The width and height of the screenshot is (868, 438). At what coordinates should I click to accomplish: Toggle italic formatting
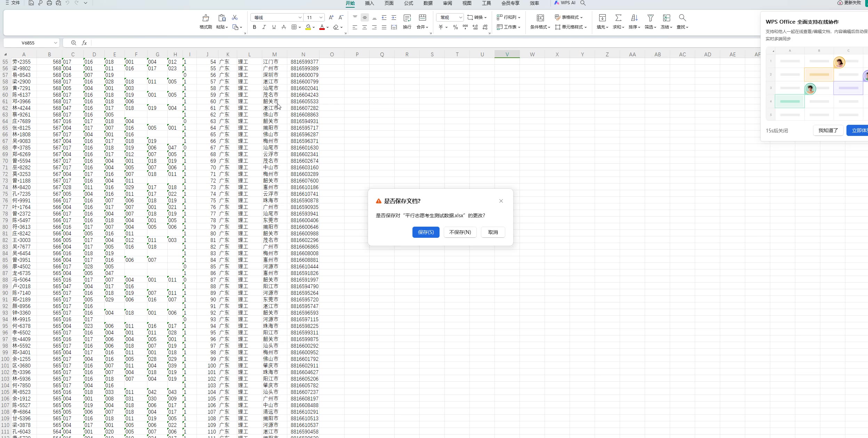point(264,27)
